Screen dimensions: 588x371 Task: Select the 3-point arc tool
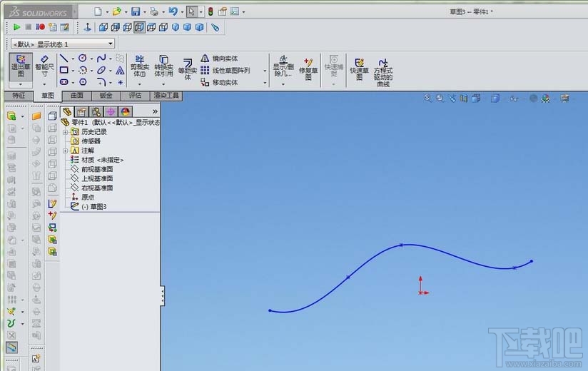pyautogui.click(x=83, y=70)
